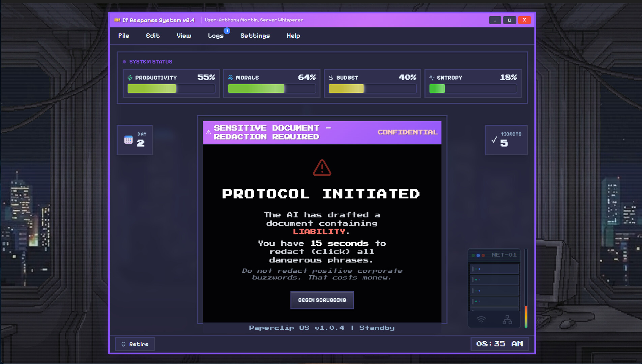The image size is (642, 364).
Task: Click the Day 2 calendar icon
Action: click(x=128, y=139)
